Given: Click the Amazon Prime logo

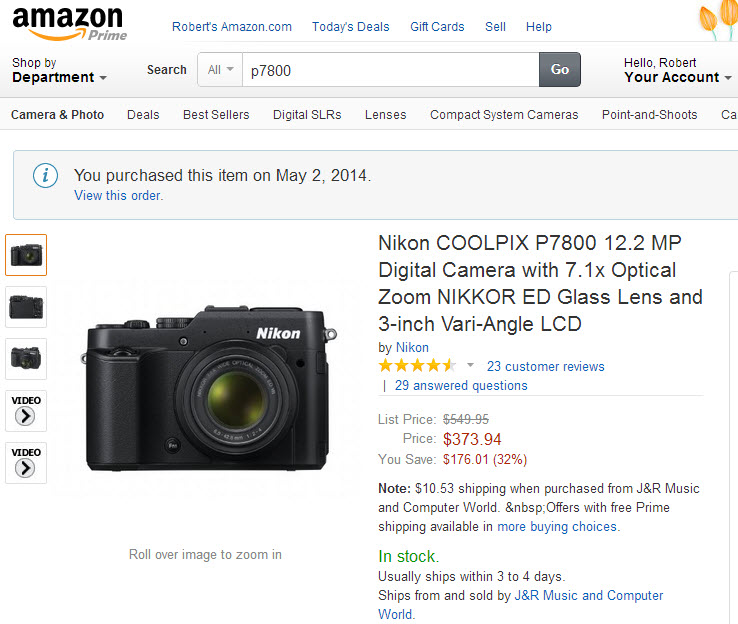Looking at the screenshot, I should [68, 23].
